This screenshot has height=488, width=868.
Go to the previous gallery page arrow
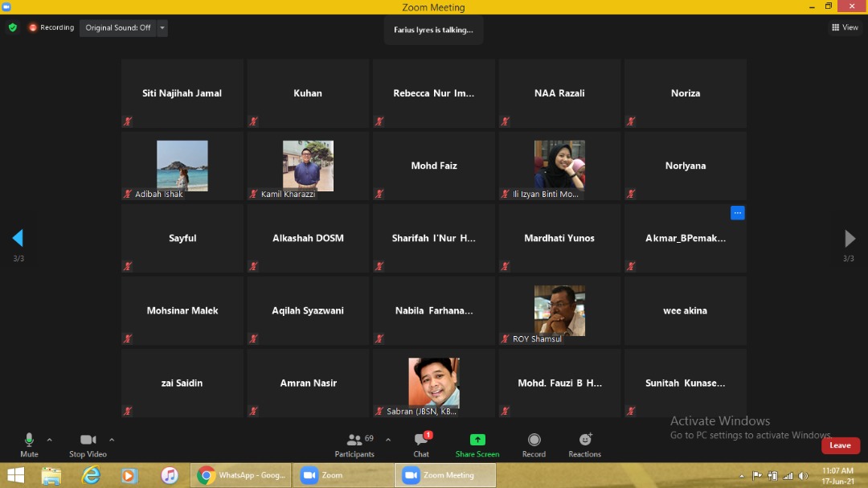click(18, 239)
